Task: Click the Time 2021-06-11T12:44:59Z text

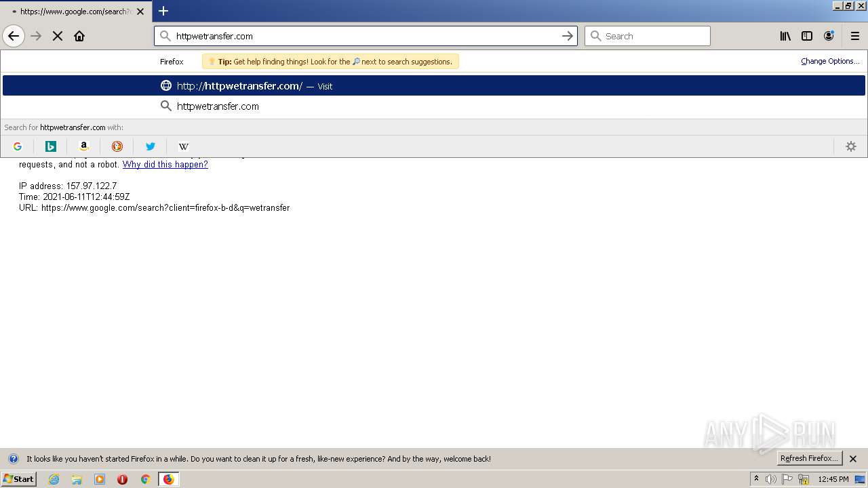Action: pyautogui.click(x=75, y=197)
